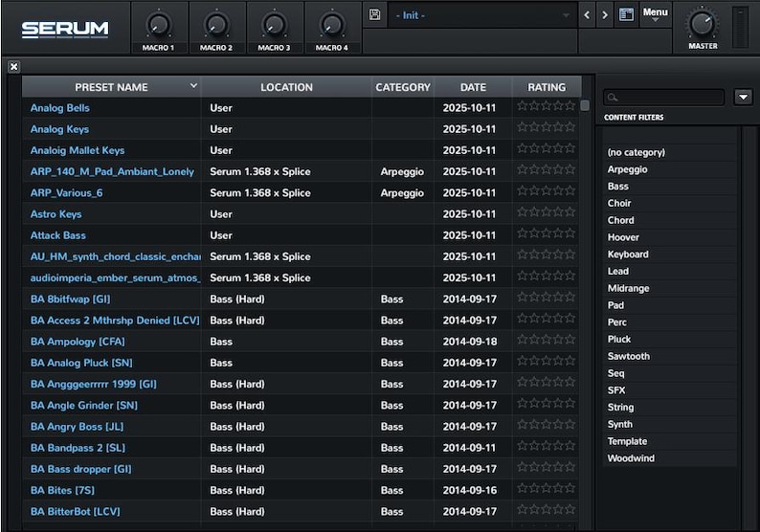Image resolution: width=760 pixels, height=532 pixels.
Task: Filter presets by Pluck category
Action: (x=619, y=339)
